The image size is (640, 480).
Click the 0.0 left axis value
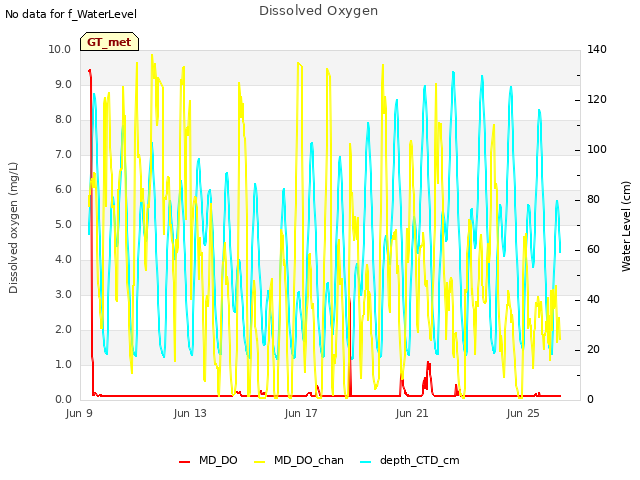[63, 400]
